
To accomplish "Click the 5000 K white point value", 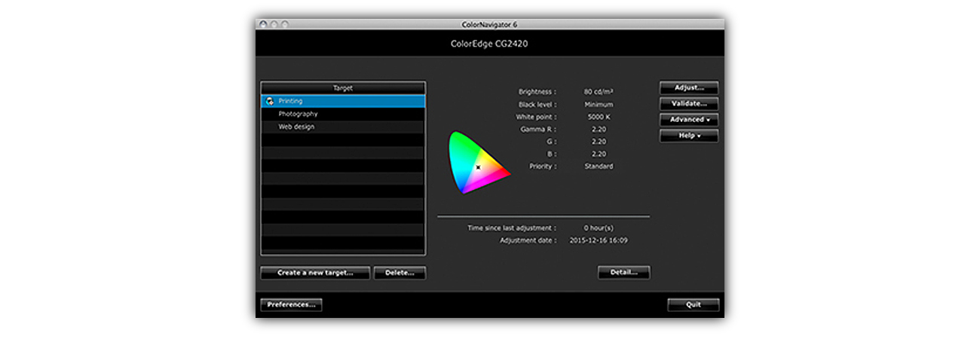I will click(x=599, y=117).
